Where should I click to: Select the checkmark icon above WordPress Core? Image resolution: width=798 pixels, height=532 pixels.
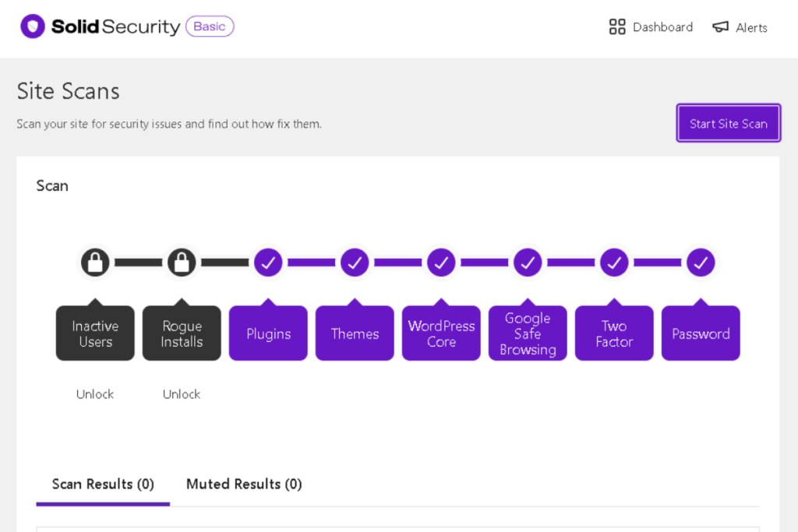(441, 262)
